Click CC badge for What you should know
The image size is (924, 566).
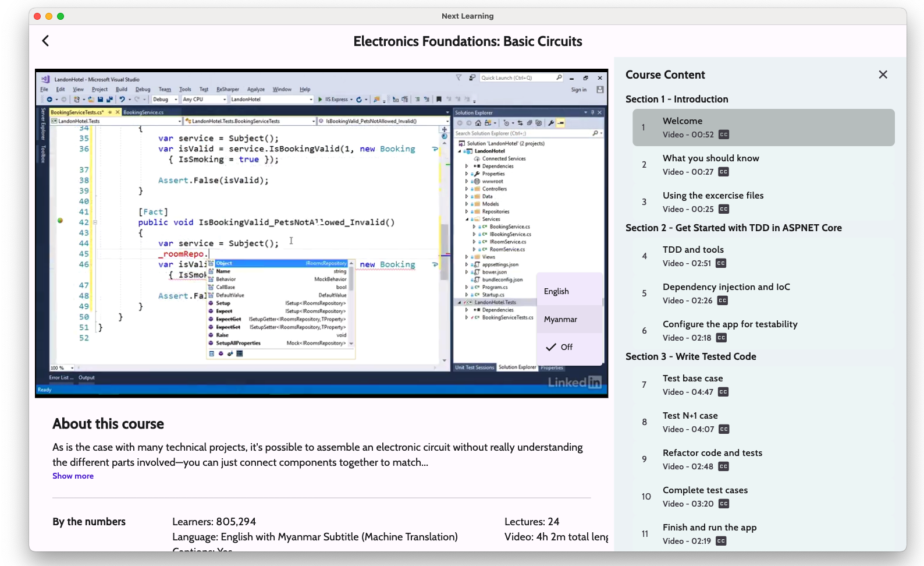pyautogui.click(x=723, y=172)
